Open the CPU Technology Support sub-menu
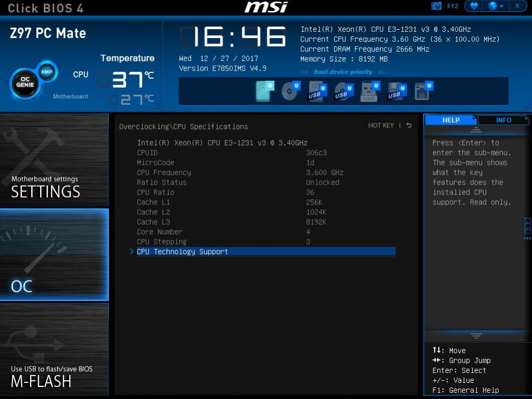The image size is (532, 399). tap(266, 251)
